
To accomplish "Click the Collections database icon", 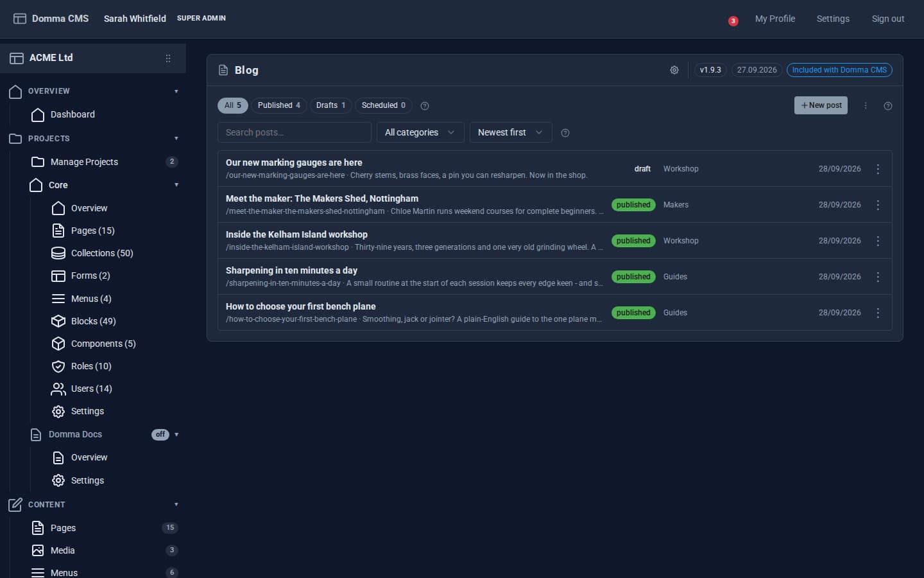I will (58, 253).
